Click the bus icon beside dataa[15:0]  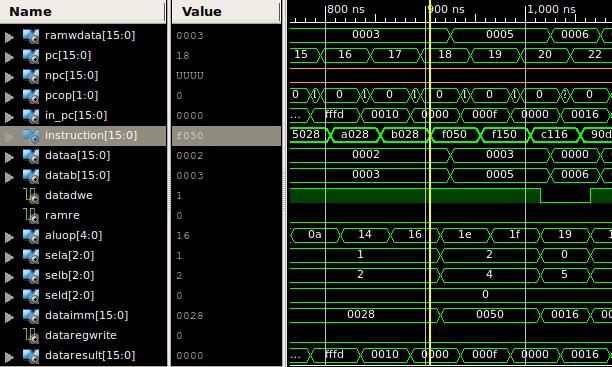tap(31, 156)
